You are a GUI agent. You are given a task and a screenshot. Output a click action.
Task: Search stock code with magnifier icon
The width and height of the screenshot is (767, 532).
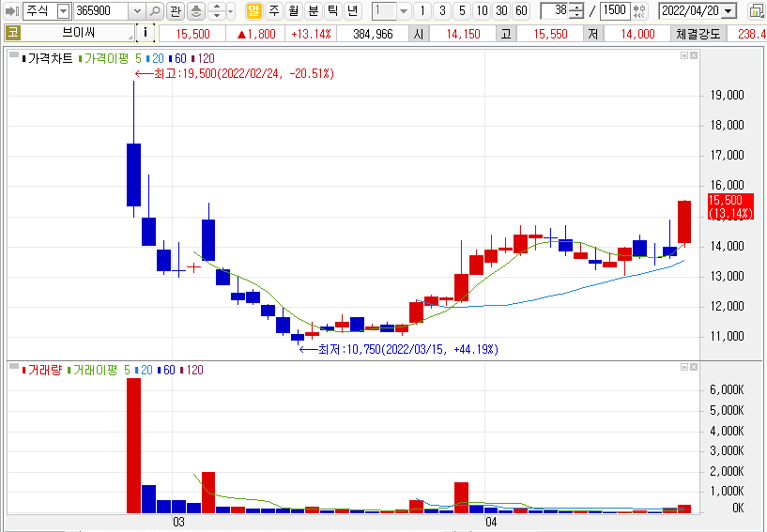point(155,10)
